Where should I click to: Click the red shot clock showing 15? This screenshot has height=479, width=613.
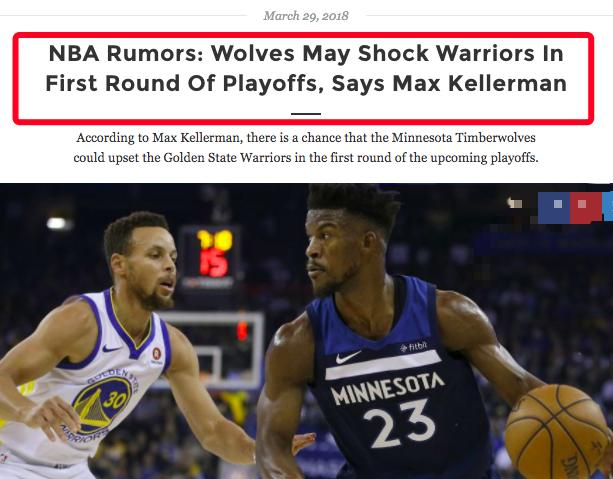(x=214, y=263)
